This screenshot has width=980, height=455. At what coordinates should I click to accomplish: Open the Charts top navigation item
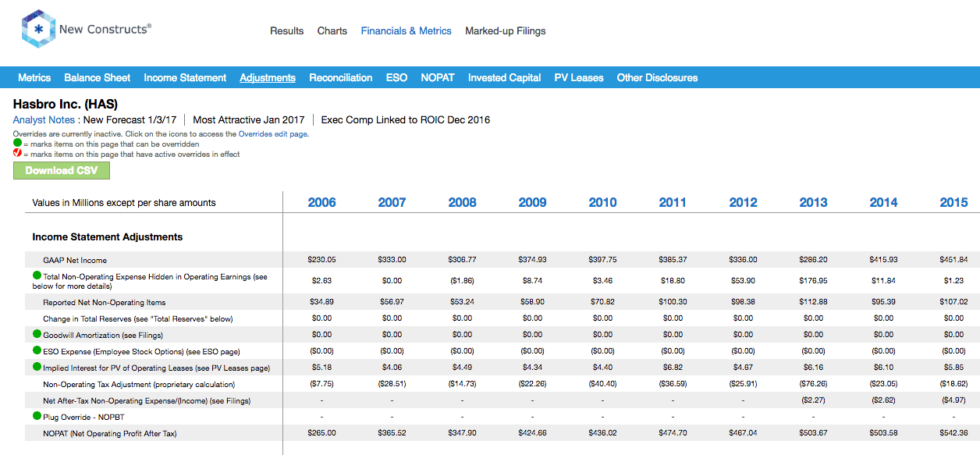[332, 31]
